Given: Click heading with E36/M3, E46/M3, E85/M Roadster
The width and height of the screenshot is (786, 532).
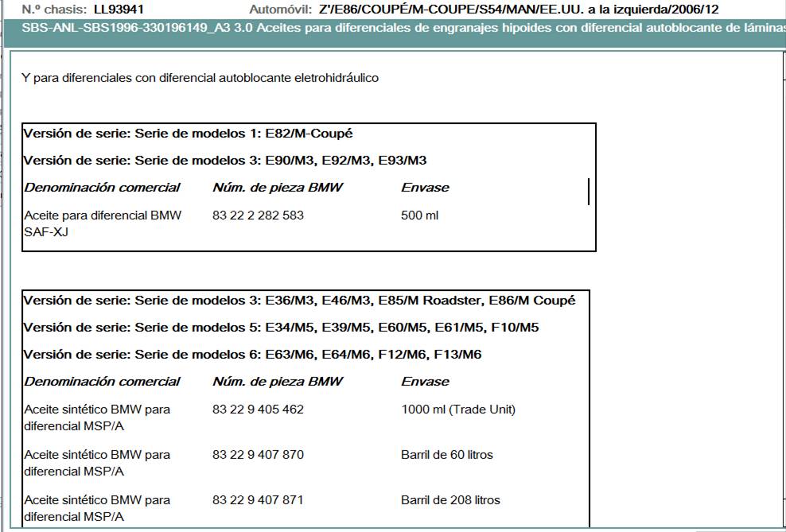Looking at the screenshot, I should (x=300, y=301).
